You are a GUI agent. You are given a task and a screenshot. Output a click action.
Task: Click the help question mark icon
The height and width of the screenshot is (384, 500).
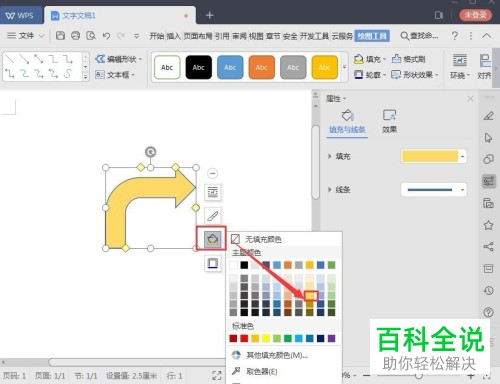coord(454,36)
